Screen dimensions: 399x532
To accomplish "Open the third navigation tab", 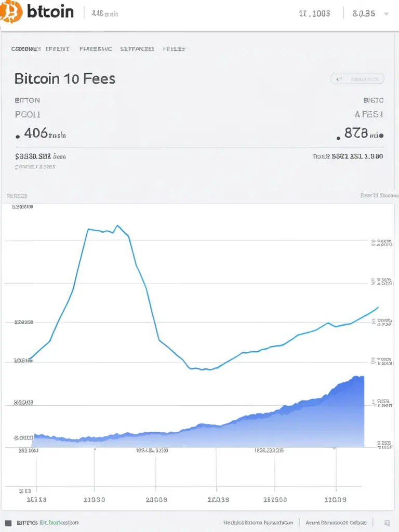I will coord(96,49).
